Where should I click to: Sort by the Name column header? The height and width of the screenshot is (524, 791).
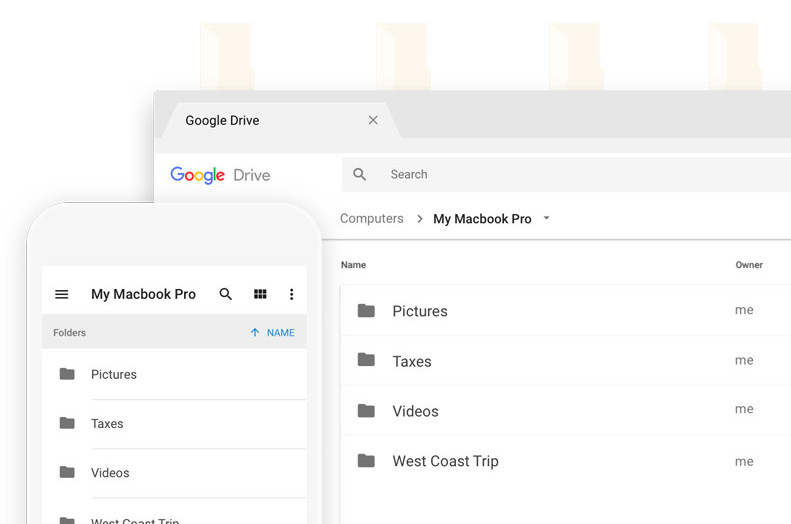353,265
